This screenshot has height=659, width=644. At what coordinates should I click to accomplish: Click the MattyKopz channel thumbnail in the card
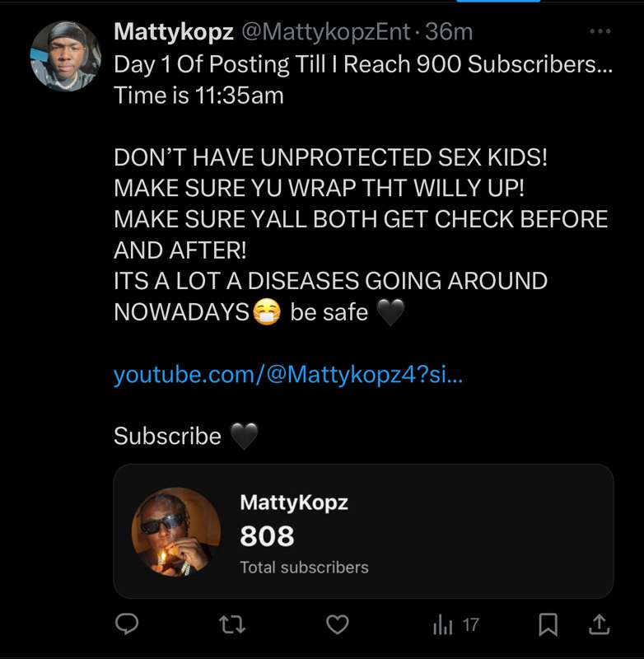pyautogui.click(x=176, y=531)
